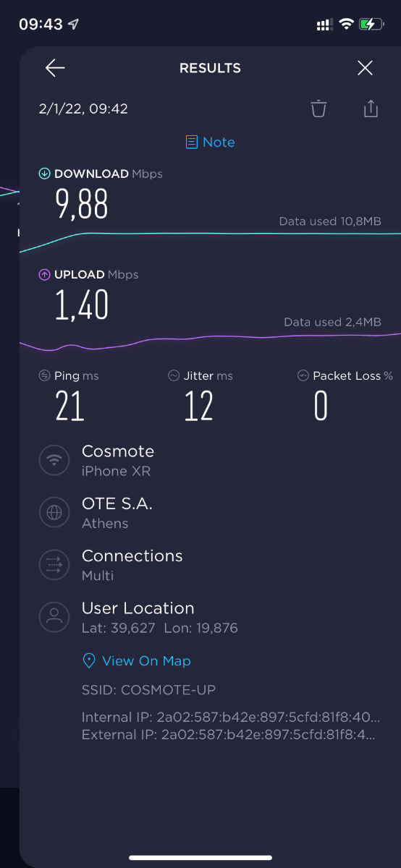Viewport: 401px width, 868px height.
Task: Tap the Cosmote Wi-Fi icon
Action: point(54,461)
